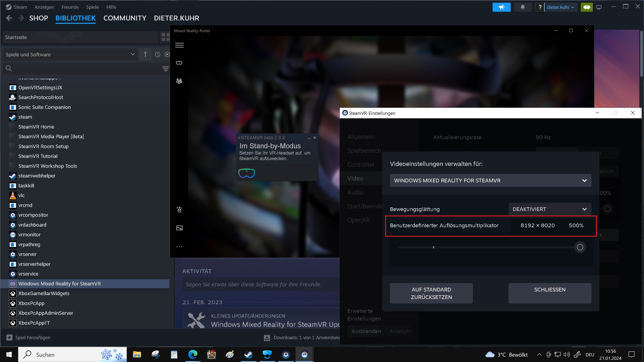Go to the COMMUNITY tab
Screen dimensions: 644x362
pos(125,18)
